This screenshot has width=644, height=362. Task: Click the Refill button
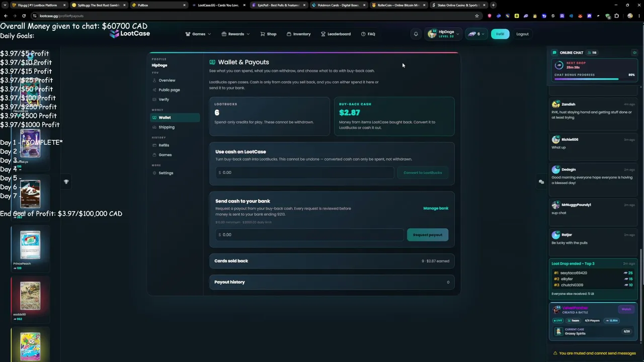pos(500,34)
